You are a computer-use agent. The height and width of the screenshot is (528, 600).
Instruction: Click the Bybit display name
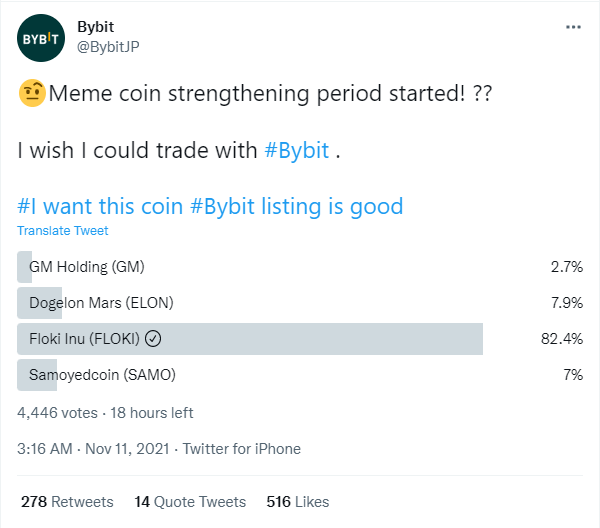(96, 27)
